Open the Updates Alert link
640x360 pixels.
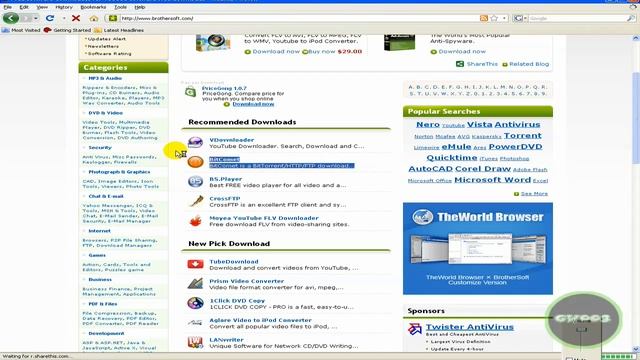pyautogui.click(x=107, y=39)
